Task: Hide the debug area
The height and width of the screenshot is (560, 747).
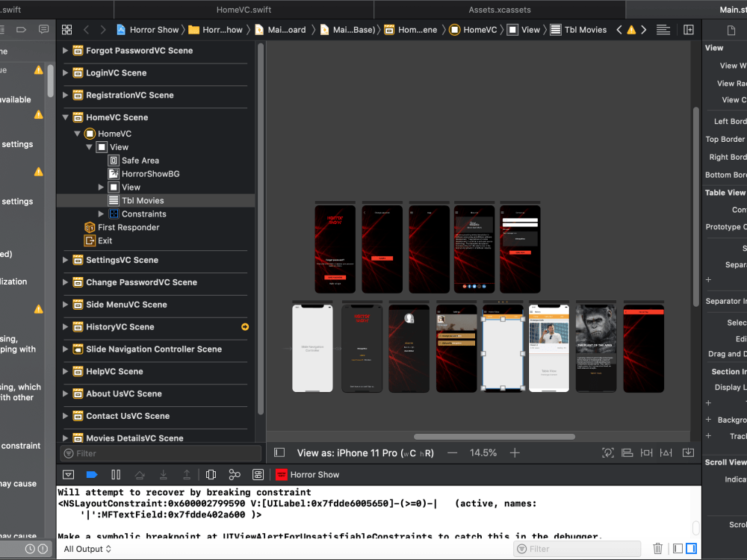Action: point(68,475)
